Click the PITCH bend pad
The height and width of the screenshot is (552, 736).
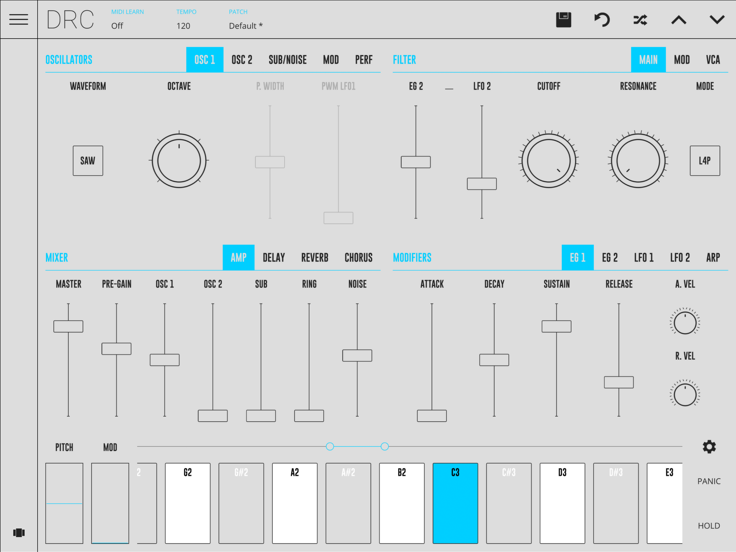[64, 503]
